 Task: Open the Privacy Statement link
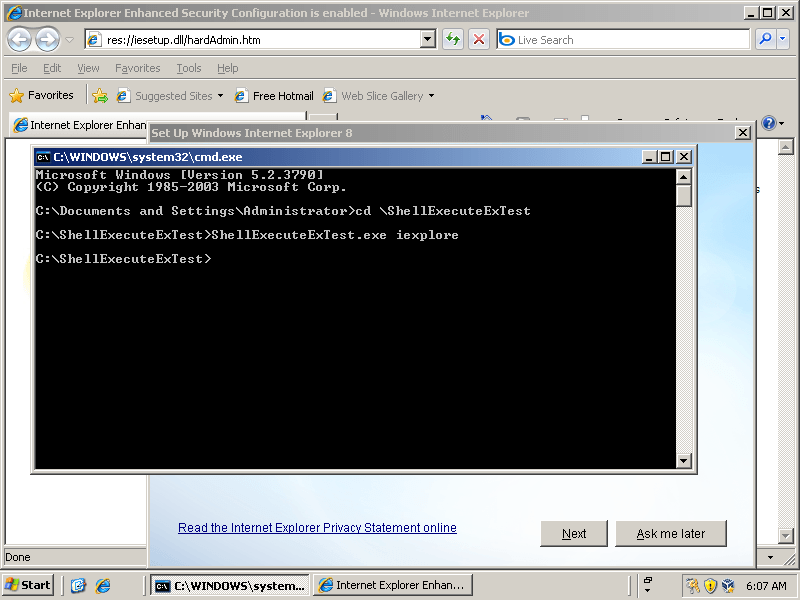[x=316, y=527]
